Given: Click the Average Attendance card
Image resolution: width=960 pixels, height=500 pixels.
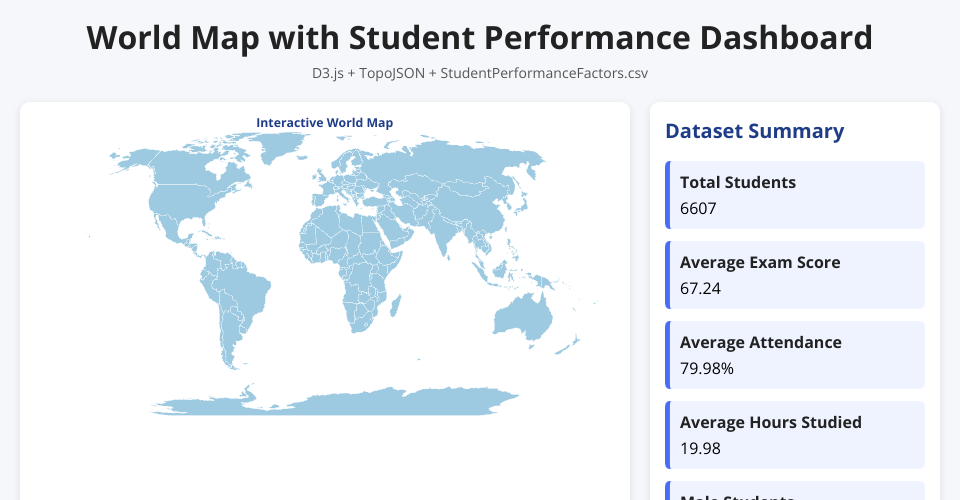Looking at the screenshot, I should (795, 355).
